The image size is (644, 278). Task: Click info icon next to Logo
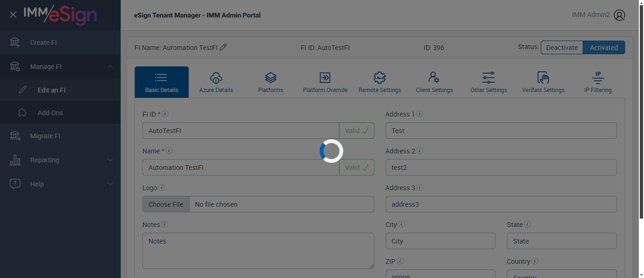(x=162, y=187)
